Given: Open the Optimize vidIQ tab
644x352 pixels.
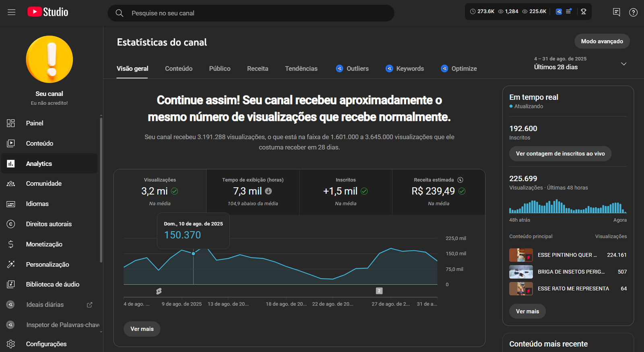Looking at the screenshot, I should pos(459,68).
